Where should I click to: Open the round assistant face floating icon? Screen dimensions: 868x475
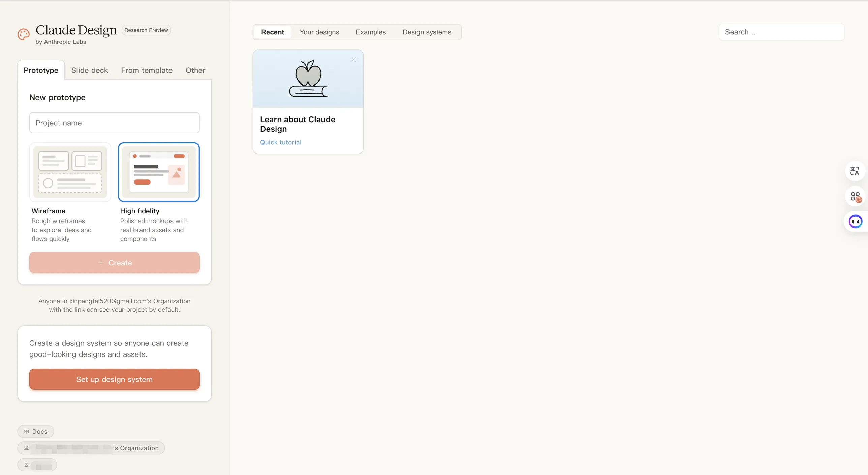856,222
